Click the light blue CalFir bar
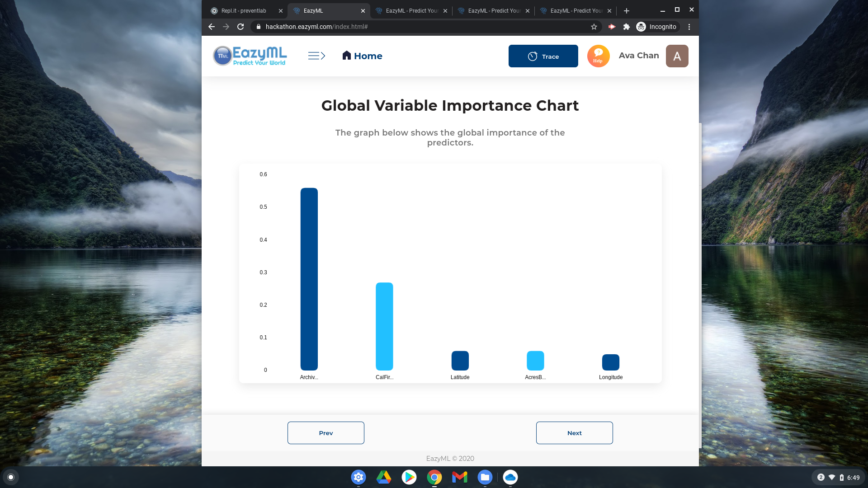The image size is (868, 488). (384, 326)
